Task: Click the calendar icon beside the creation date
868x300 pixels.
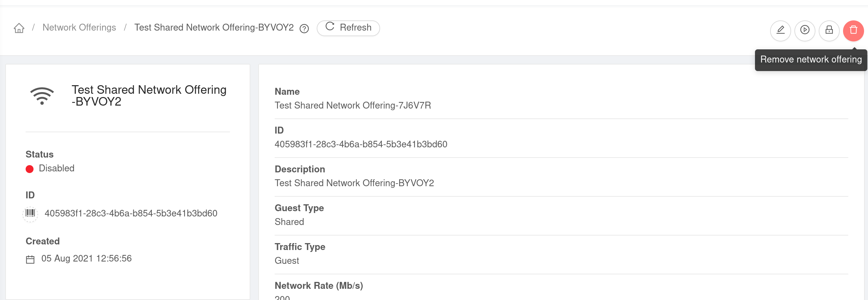Action: 30,259
